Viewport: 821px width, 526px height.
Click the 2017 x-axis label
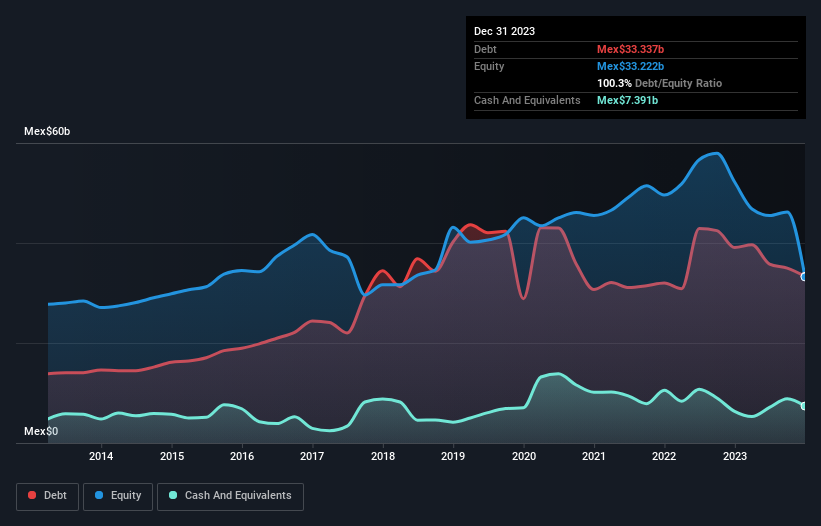click(x=312, y=456)
